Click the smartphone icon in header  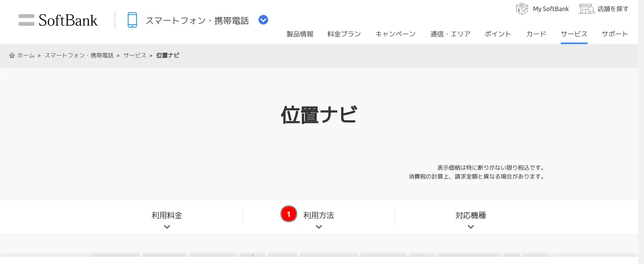[x=132, y=20]
